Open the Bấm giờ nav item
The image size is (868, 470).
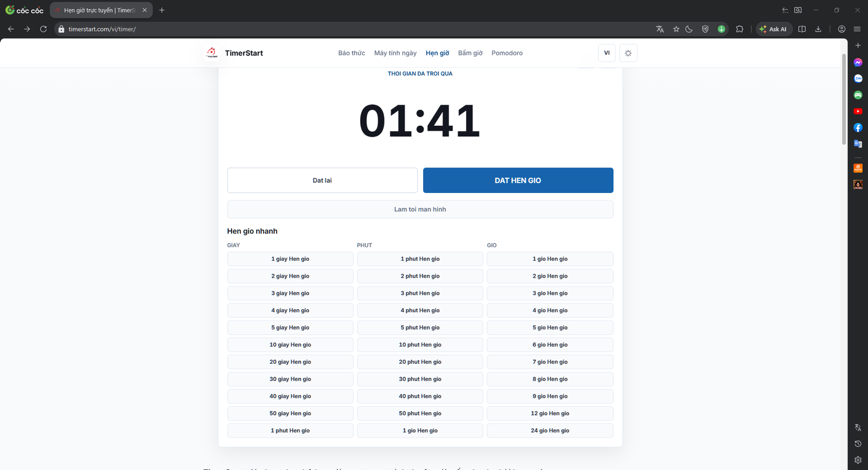tap(470, 53)
